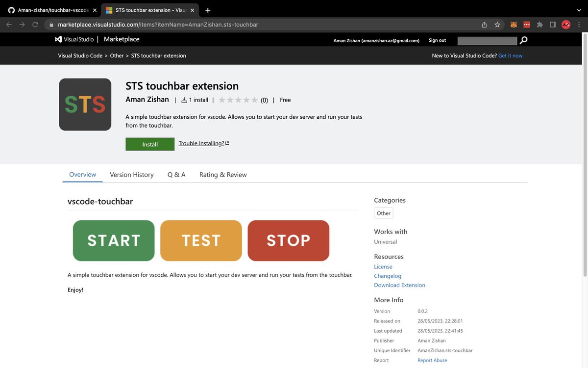Open Aman Zishan account name
This screenshot has width=588, height=368.
tap(376, 41)
